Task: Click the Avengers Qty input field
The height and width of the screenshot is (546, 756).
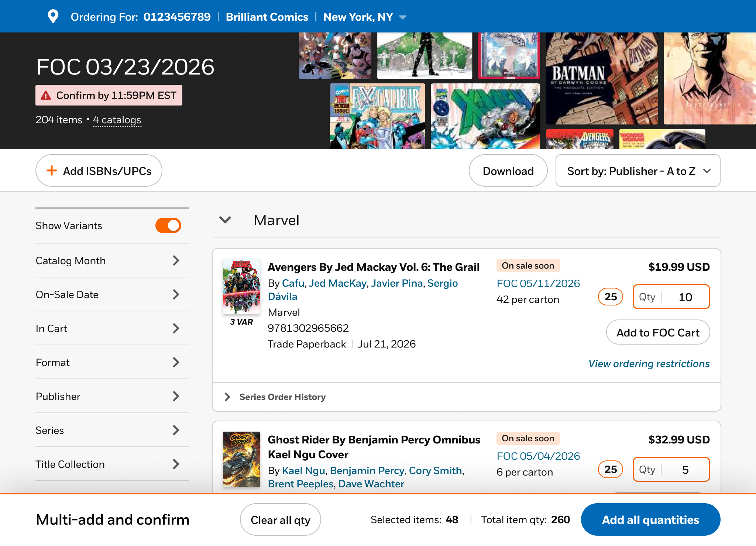Action: pos(685,297)
